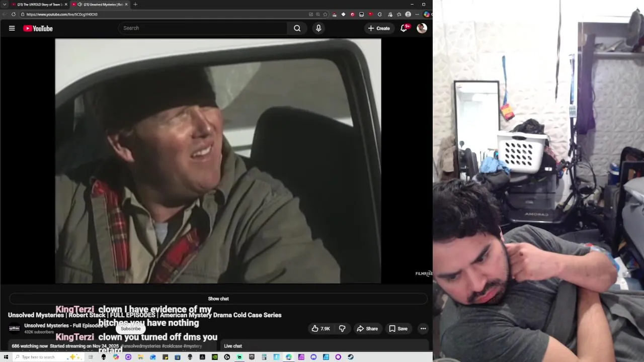Close the Unsolved Mysteries tab
Screen dimensions: 644x362
[126, 4]
